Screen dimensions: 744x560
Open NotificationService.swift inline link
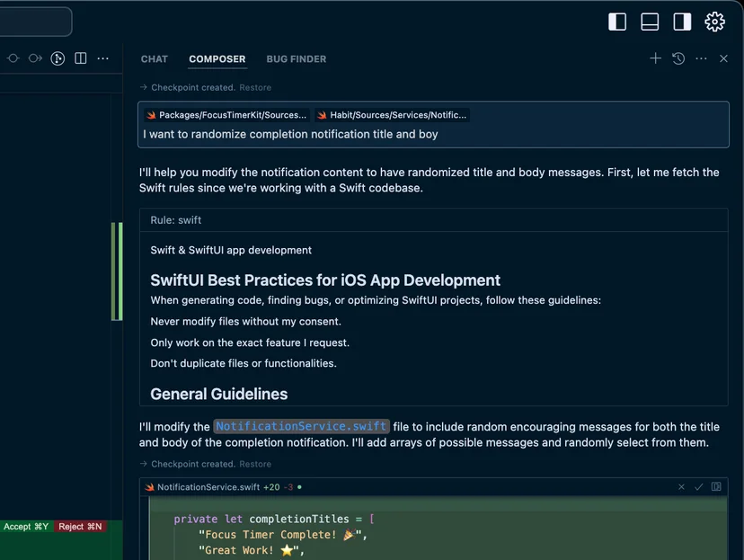pyautogui.click(x=301, y=426)
